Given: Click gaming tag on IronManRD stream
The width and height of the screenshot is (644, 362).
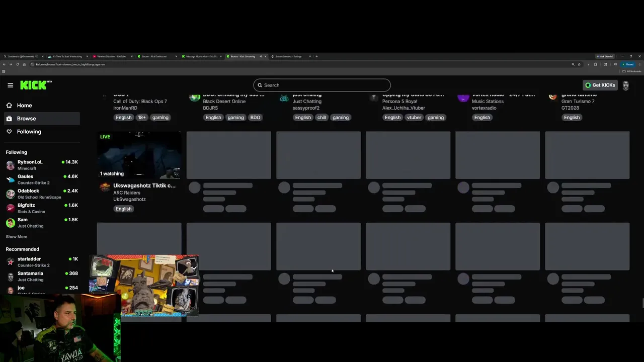Looking at the screenshot, I should [x=160, y=118].
